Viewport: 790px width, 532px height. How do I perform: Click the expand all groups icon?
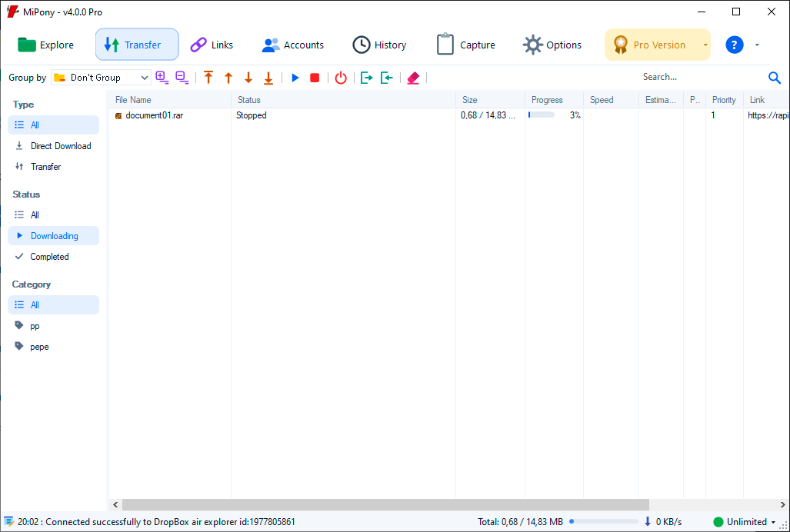pos(162,78)
